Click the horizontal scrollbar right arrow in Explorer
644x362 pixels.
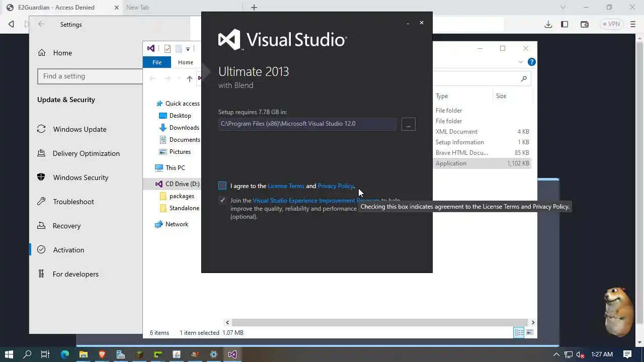coord(533,322)
